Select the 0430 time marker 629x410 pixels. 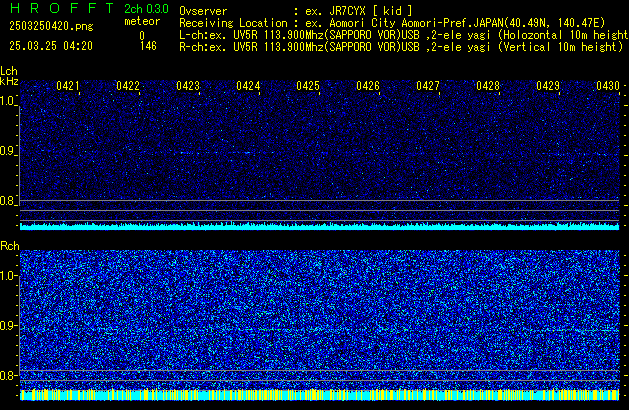[x=608, y=86]
